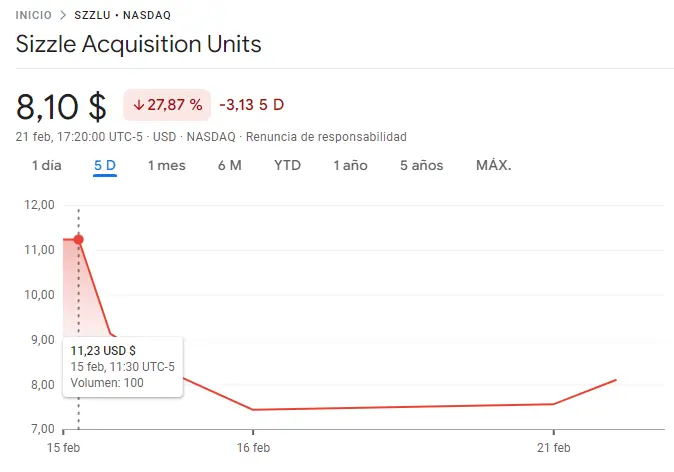Image resolution: width=674 pixels, height=472 pixels.
Task: Select the 5 D time range tab
Action: coord(105,166)
